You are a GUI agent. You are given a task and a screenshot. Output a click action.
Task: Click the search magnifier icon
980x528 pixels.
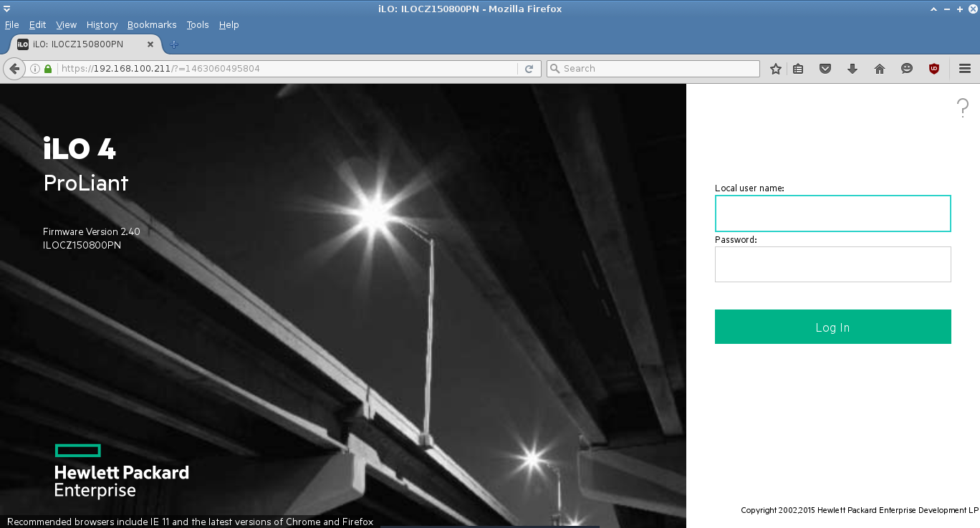[555, 69]
